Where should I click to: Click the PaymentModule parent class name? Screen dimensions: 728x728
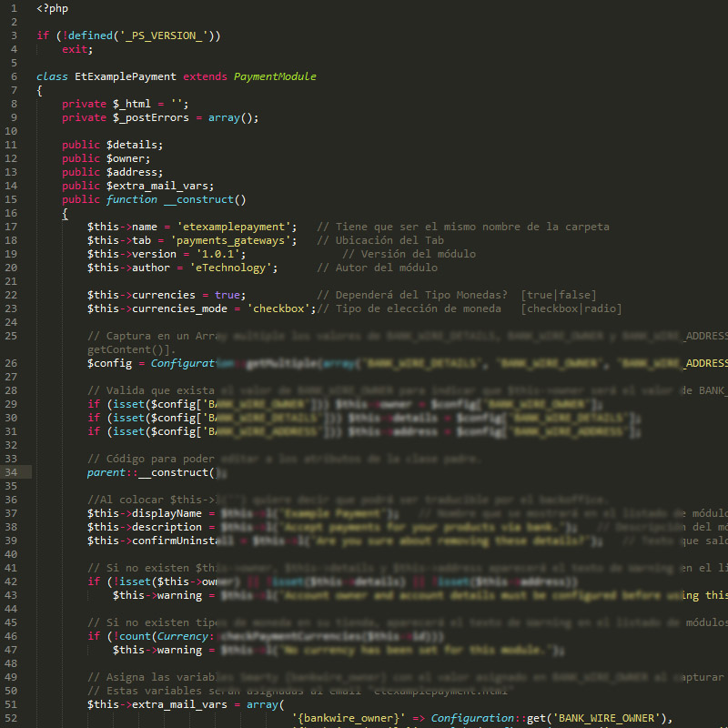275,76
